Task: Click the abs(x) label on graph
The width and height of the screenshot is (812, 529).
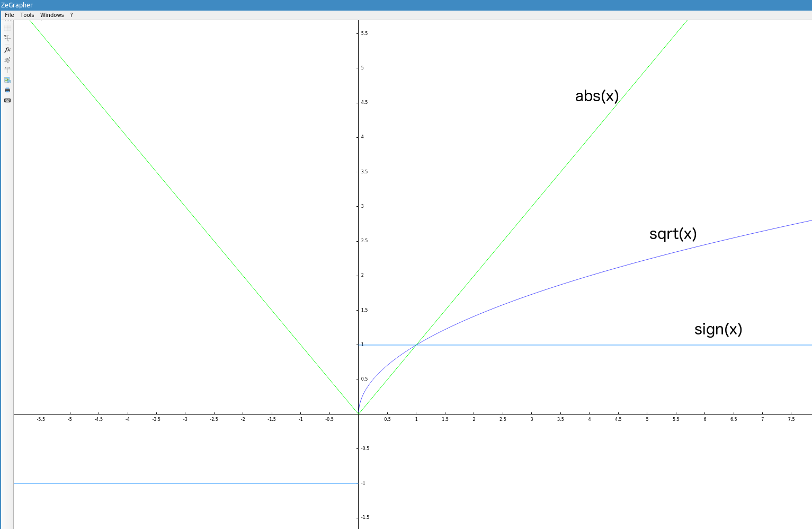Action: coord(597,96)
